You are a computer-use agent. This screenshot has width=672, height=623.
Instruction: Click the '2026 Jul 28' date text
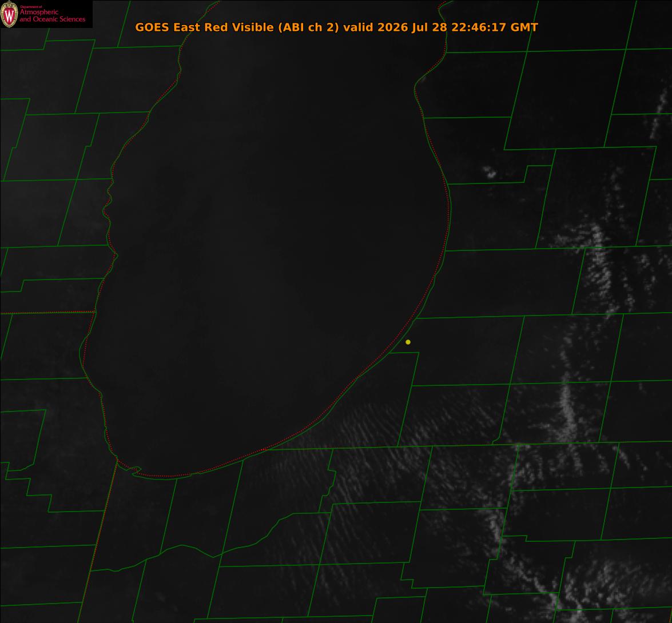point(412,27)
